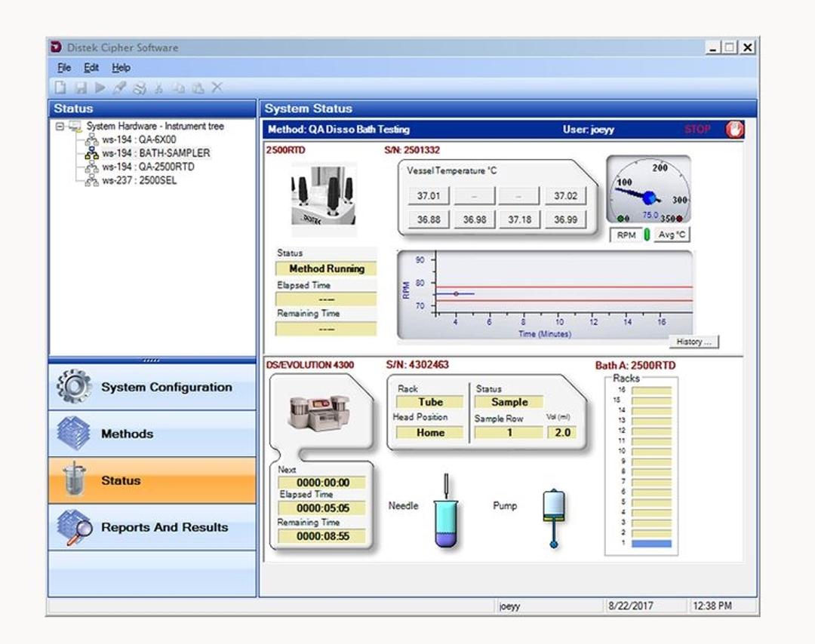Switch gauge to show Avg °C
This screenshot has height=644, width=815.
[673, 235]
